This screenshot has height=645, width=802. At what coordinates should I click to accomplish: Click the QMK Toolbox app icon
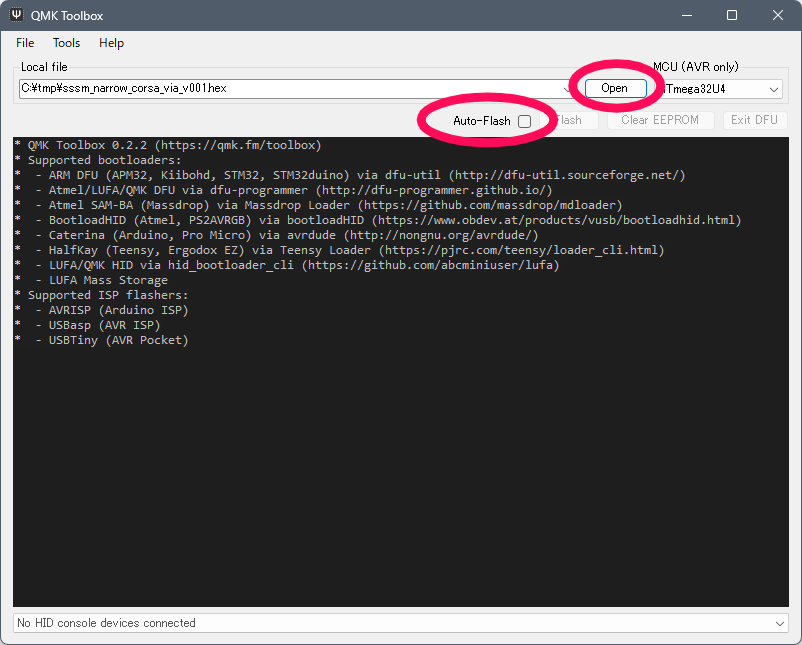click(x=16, y=15)
